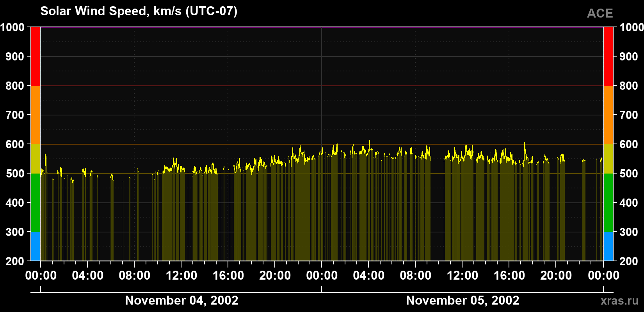Click the 12:00 tick label for November 05
644x312 pixels.
tap(463, 276)
